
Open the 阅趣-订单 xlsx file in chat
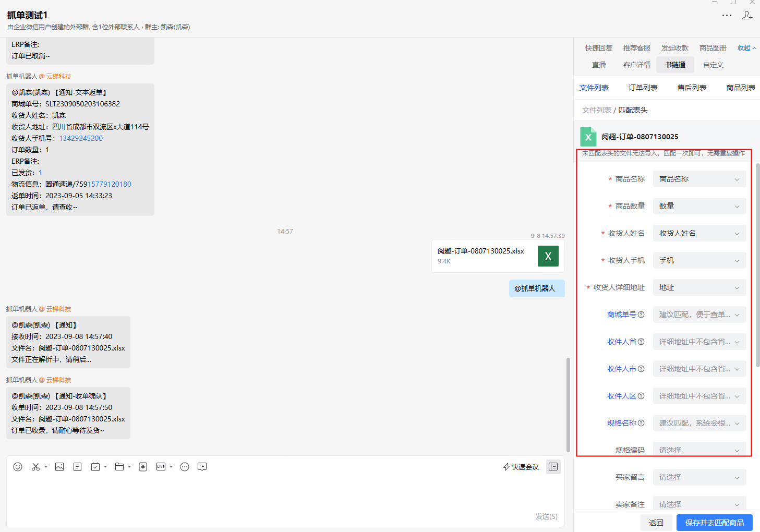click(498, 256)
